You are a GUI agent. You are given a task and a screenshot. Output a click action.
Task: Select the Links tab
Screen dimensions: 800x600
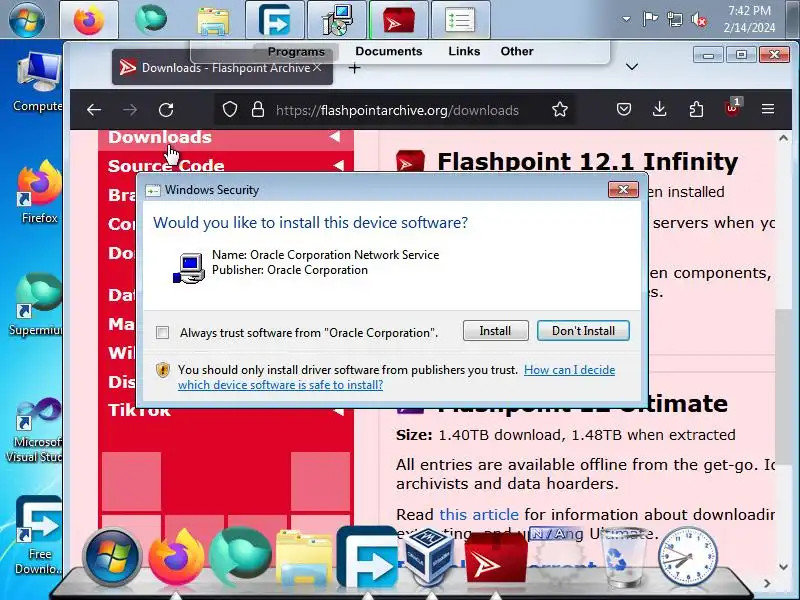tap(464, 51)
